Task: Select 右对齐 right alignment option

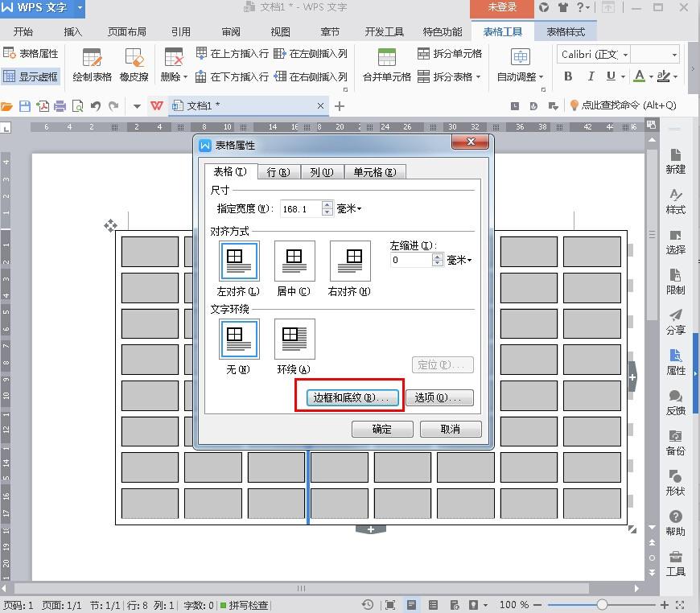Action: (x=350, y=261)
